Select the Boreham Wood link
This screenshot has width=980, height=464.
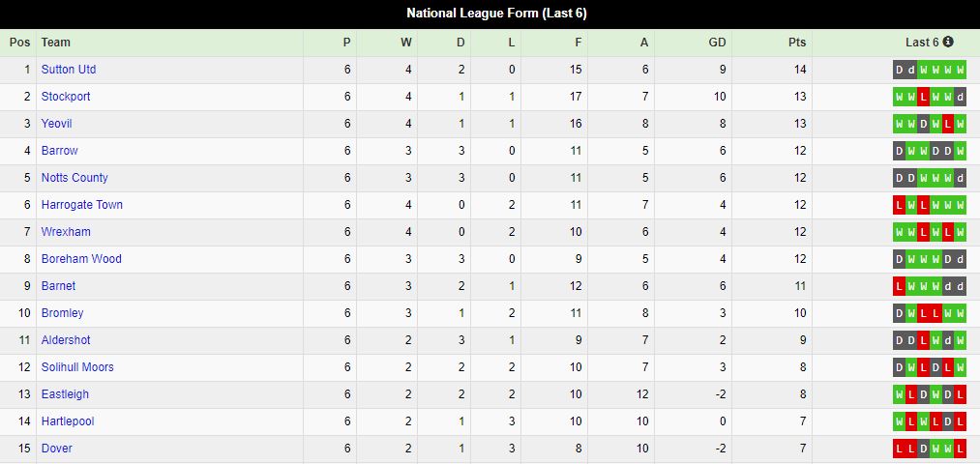point(81,259)
